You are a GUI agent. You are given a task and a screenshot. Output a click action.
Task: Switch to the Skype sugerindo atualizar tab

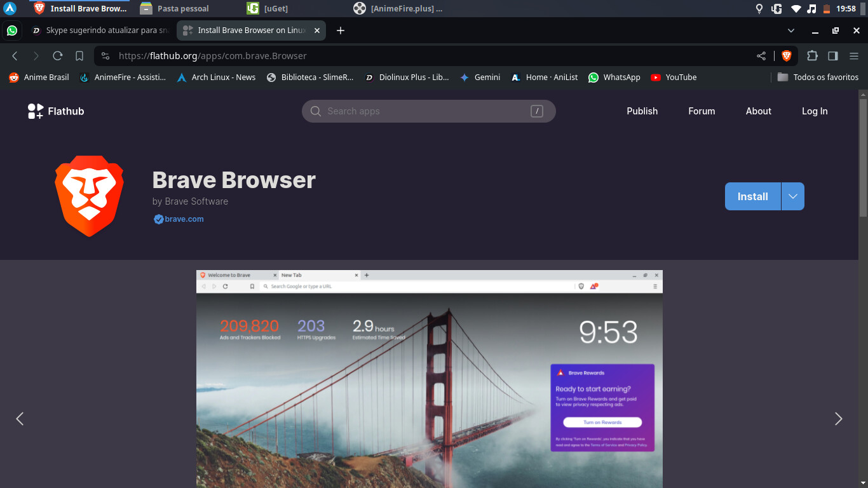coord(100,30)
